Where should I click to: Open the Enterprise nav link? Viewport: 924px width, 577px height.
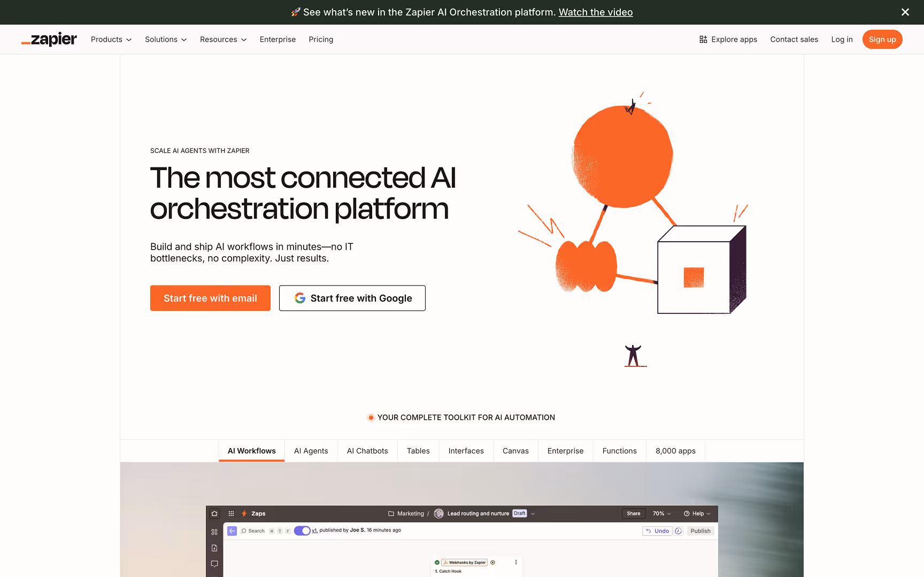[278, 40]
